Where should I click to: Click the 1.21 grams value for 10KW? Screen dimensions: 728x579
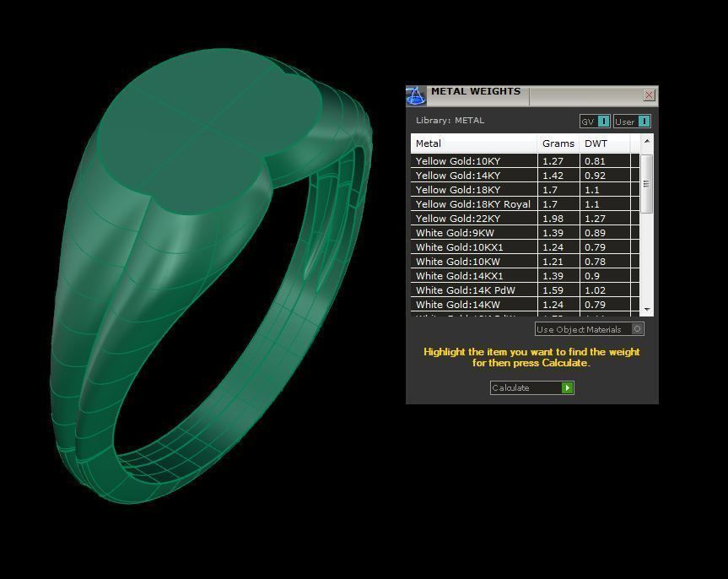click(x=553, y=262)
